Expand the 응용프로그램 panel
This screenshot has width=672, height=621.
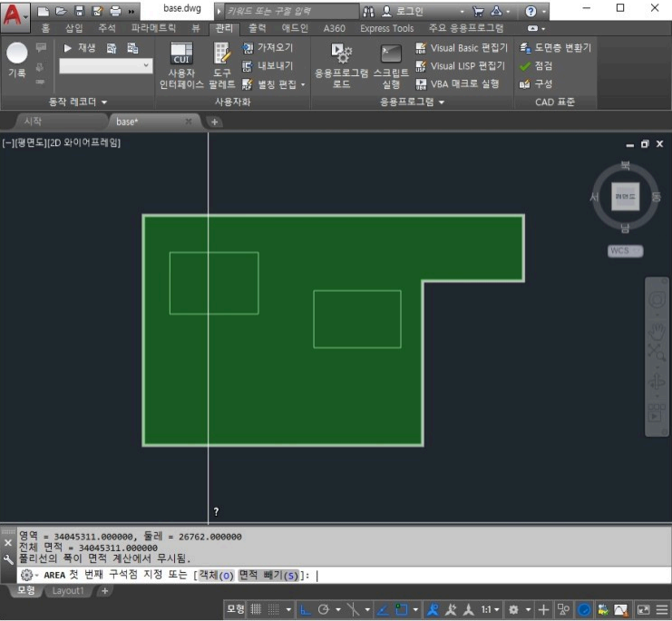pyautogui.click(x=412, y=102)
